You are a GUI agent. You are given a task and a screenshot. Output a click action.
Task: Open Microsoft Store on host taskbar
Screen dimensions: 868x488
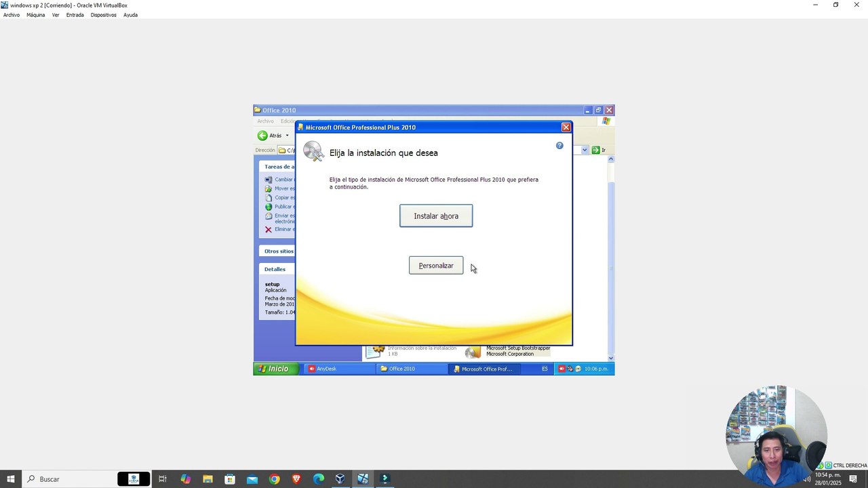point(230,479)
